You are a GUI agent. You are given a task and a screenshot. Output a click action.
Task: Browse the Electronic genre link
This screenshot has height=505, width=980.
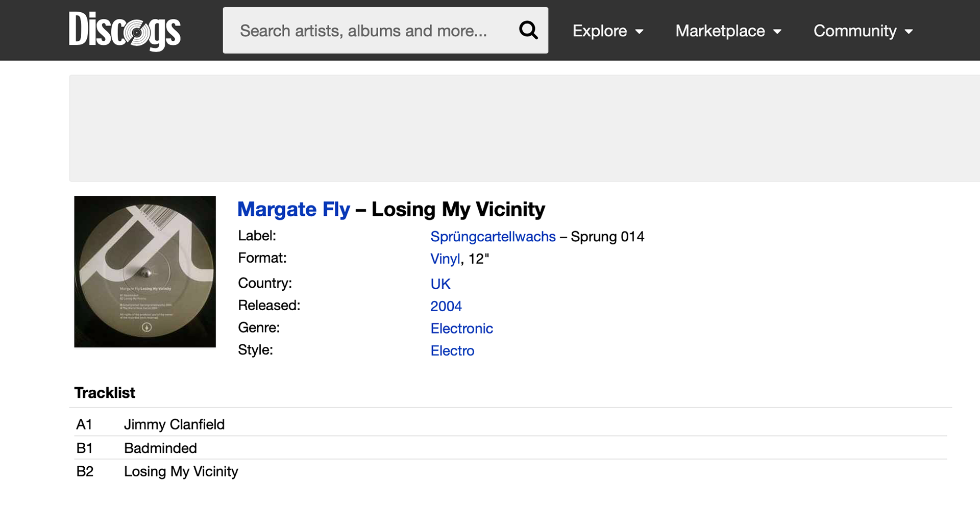(x=461, y=329)
